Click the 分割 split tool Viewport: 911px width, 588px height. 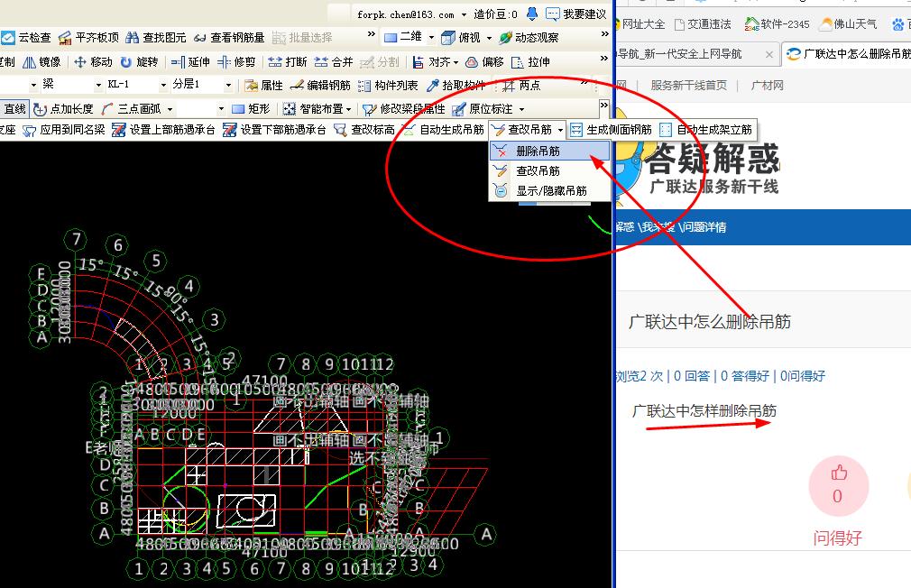(380, 61)
